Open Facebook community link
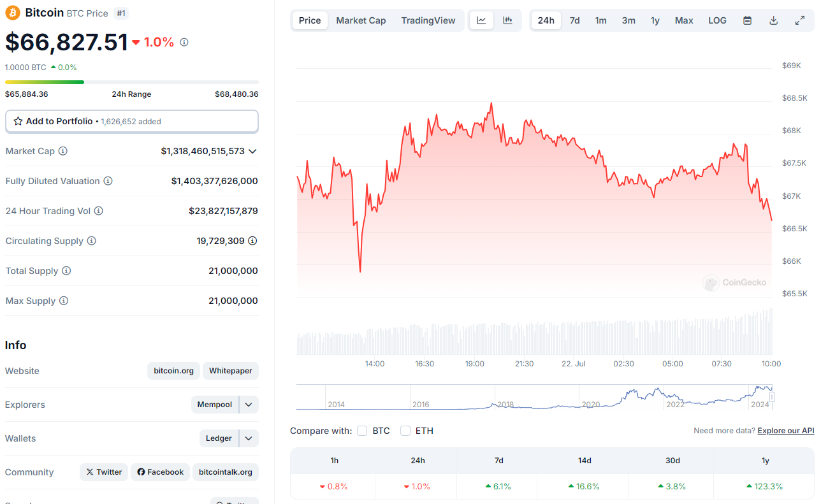Viewport: 821px width, 504px height. 160,472
